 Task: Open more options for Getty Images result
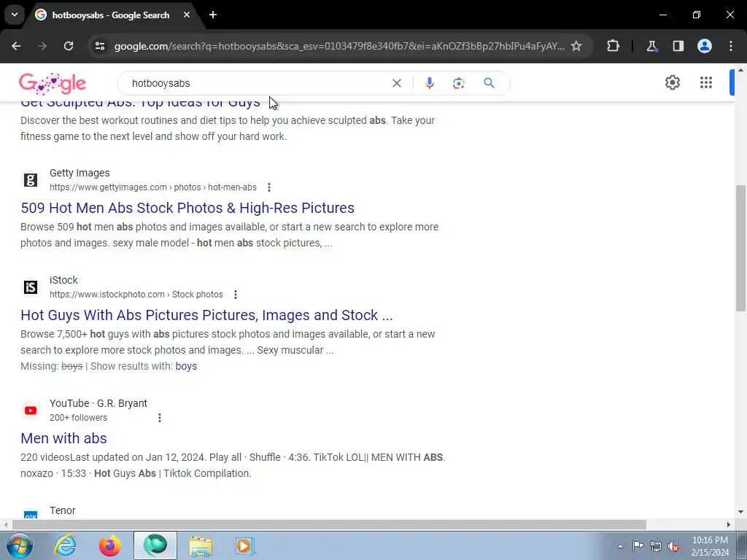click(269, 187)
